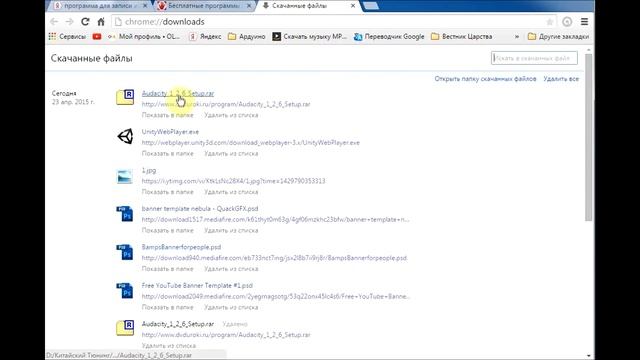This screenshot has height=360, width=640.
Task: Click the PSD icon of BampsBannerforpeople
Action: 125,252
